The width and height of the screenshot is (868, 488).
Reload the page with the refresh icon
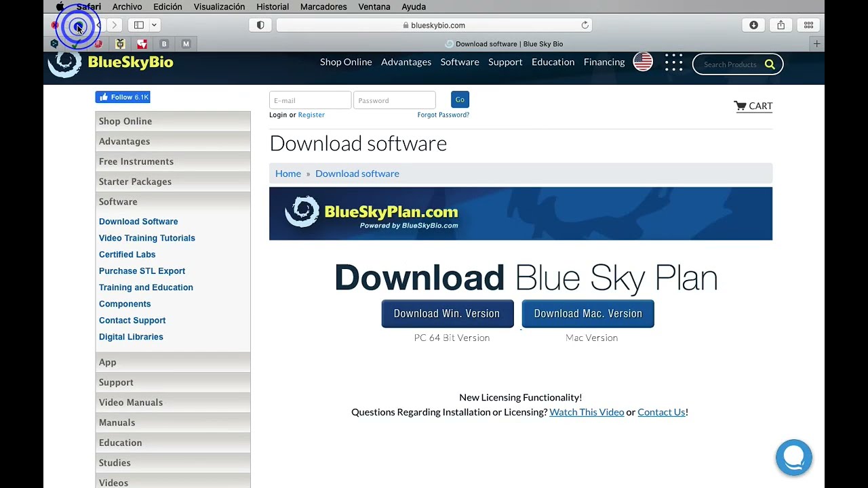tap(585, 25)
